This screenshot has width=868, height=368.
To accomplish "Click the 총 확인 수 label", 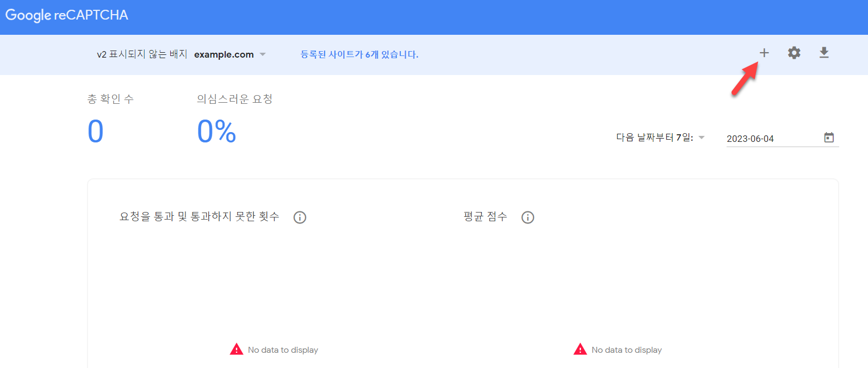I will pyautogui.click(x=110, y=99).
